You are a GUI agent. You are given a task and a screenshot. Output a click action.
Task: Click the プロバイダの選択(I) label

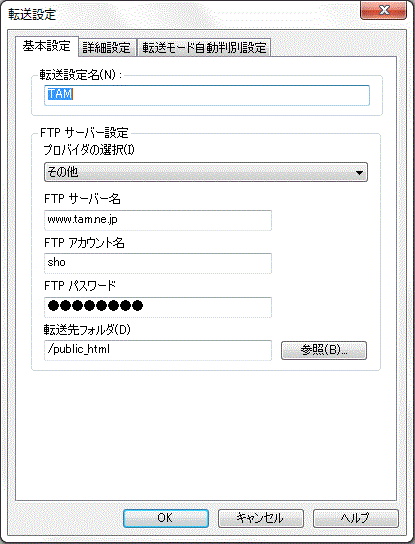pyautogui.click(x=89, y=150)
